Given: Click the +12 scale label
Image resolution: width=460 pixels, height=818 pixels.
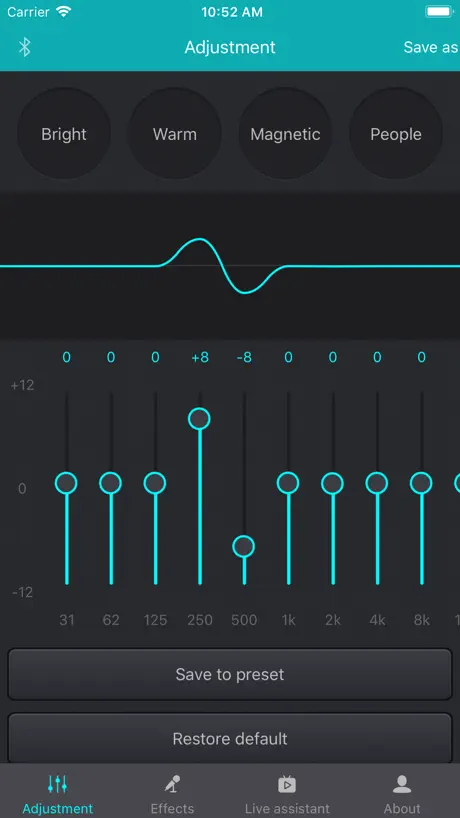Looking at the screenshot, I should (22, 386).
